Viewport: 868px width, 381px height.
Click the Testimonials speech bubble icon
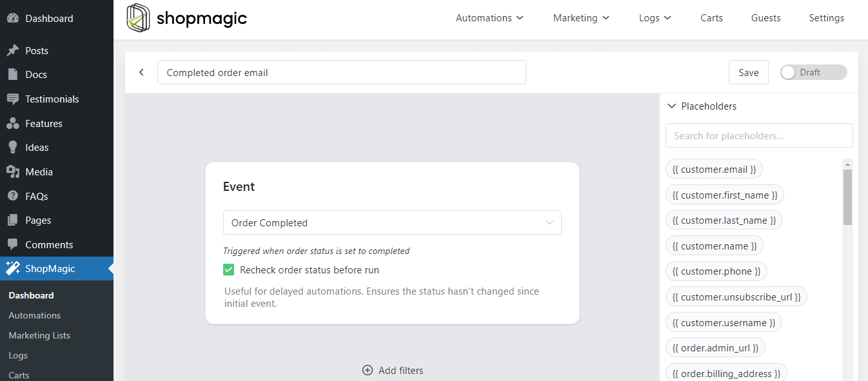12,99
